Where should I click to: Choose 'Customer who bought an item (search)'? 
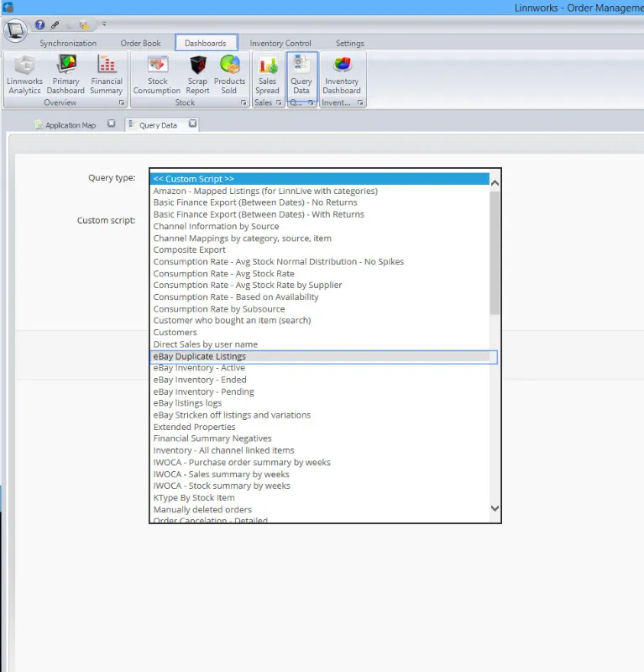[320, 321]
